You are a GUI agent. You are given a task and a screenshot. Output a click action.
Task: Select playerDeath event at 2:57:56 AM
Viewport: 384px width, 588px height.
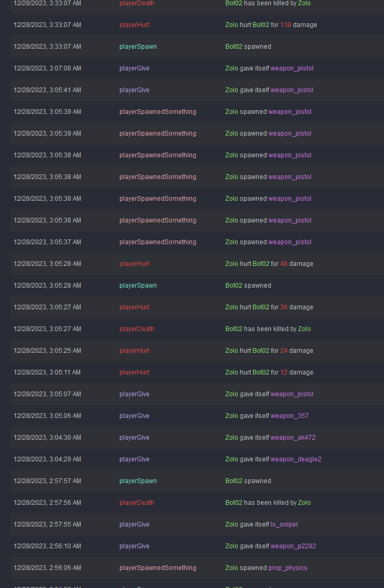point(137,503)
